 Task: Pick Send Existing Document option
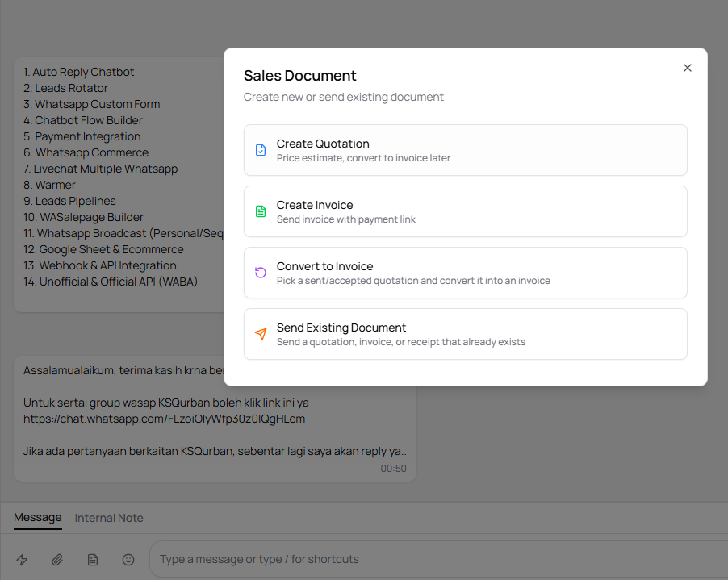[465, 334]
